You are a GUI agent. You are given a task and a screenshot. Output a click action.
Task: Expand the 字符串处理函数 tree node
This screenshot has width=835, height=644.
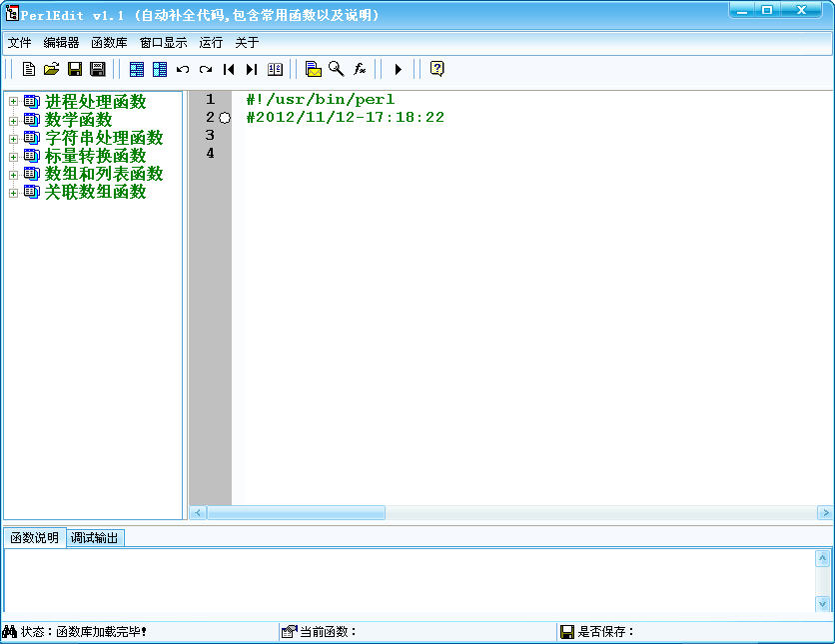click(13, 139)
